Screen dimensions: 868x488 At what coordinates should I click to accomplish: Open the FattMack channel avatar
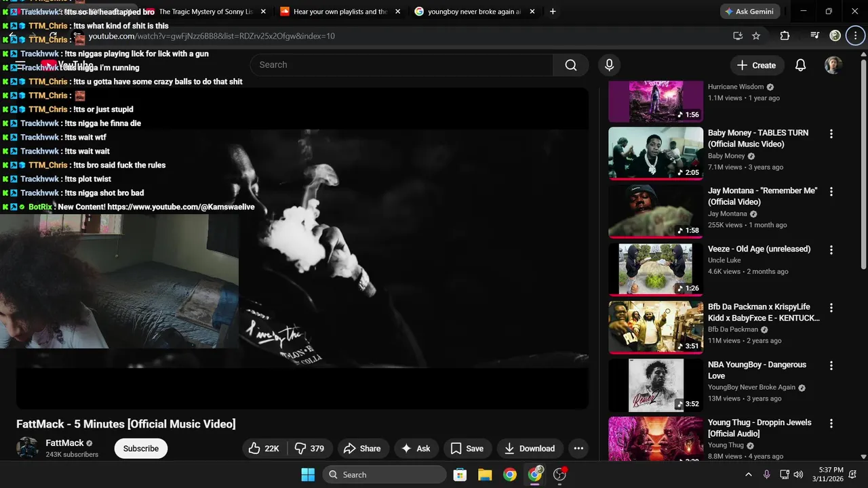[x=27, y=448]
